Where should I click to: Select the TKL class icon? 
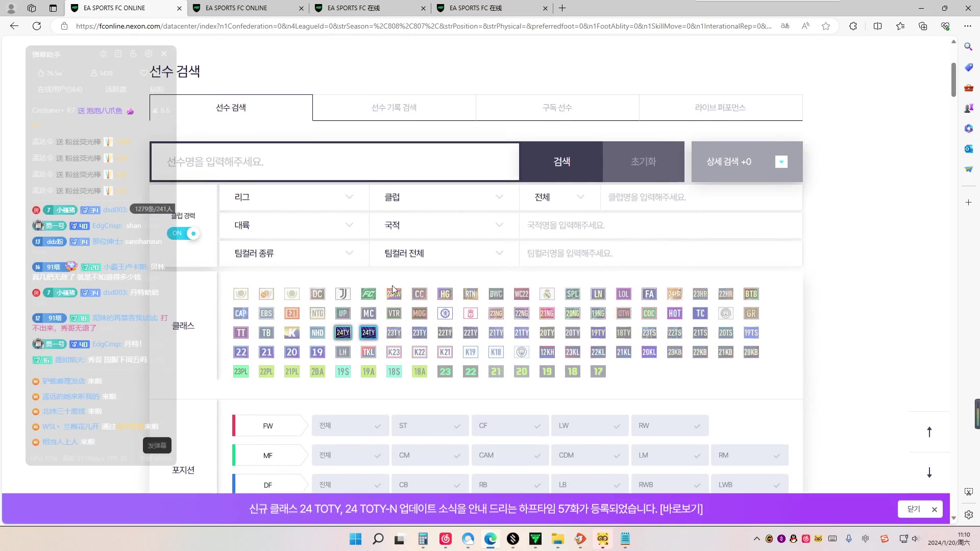(x=369, y=352)
